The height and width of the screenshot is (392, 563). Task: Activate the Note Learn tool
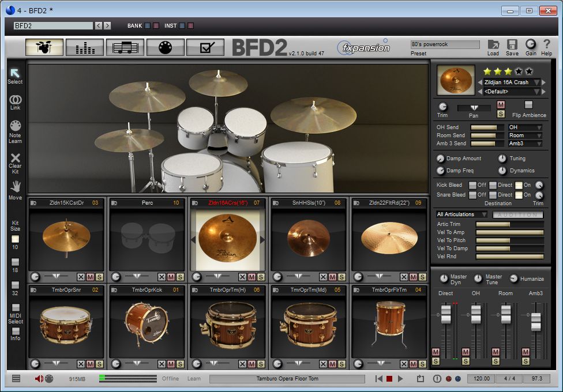click(15, 126)
